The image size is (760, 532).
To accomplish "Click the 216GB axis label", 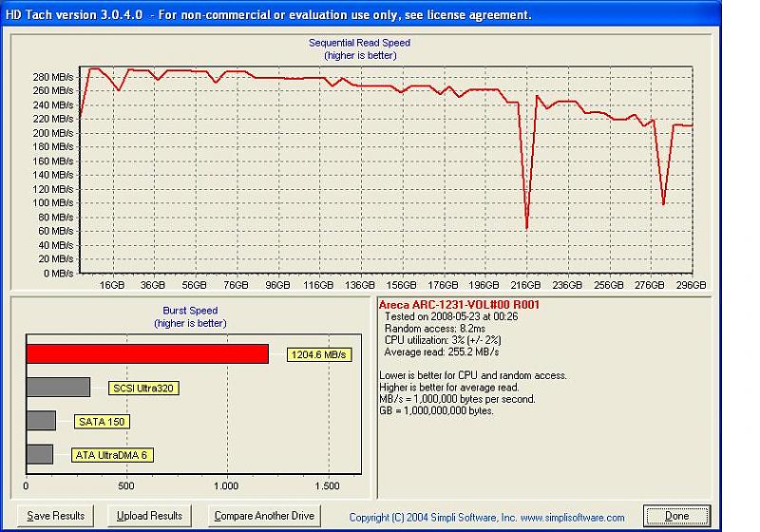I will click(x=526, y=285).
